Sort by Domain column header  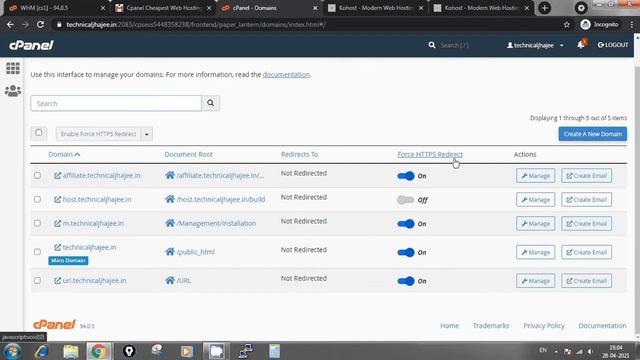click(64, 154)
